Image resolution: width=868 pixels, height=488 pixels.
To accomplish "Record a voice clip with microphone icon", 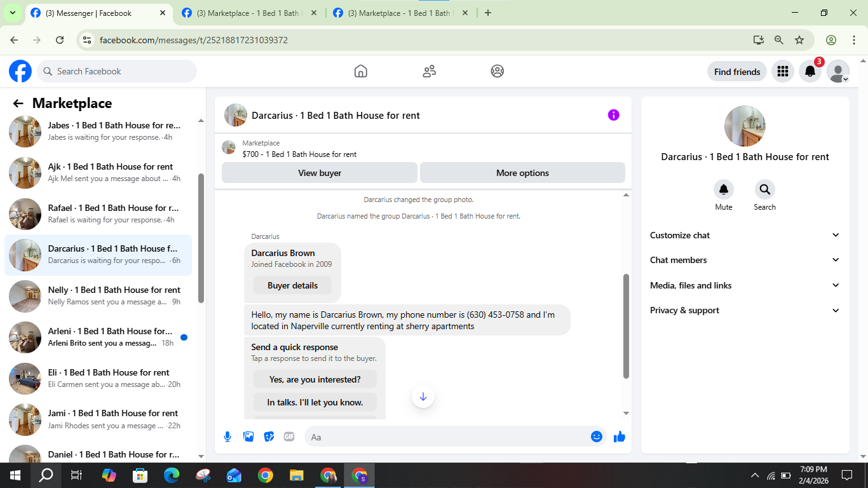I will 227,437.
